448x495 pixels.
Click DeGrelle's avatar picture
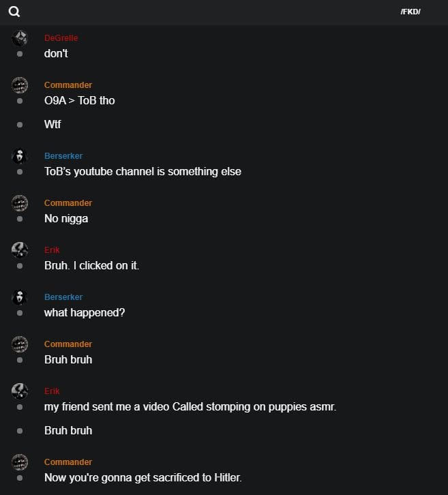click(x=20, y=38)
